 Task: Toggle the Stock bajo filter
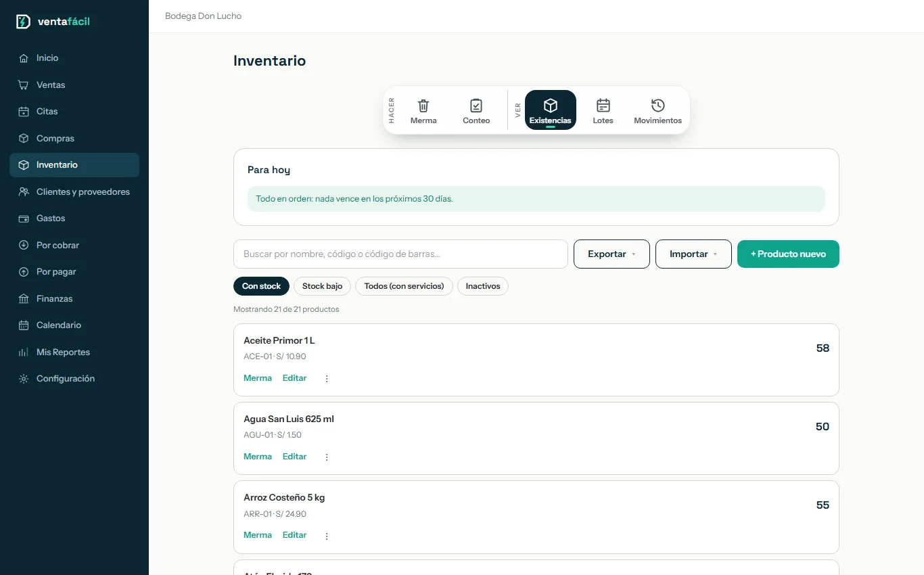[322, 286]
